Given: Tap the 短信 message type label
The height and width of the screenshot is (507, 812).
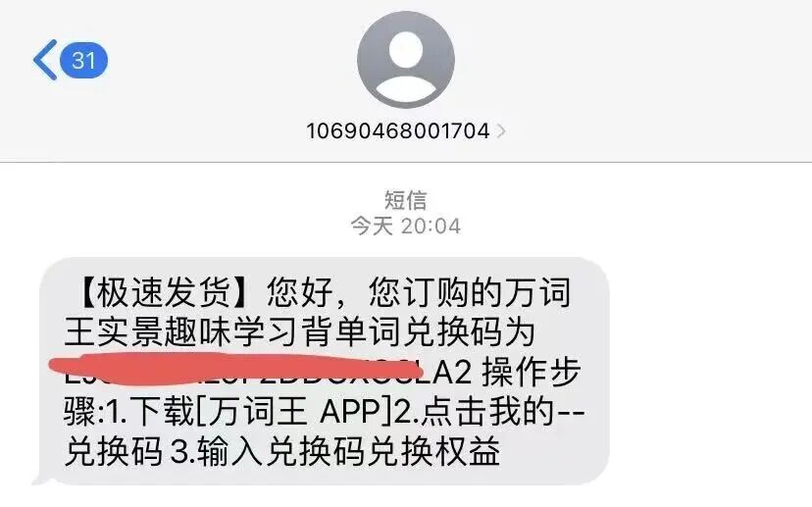Looking at the screenshot, I should pos(405,200).
